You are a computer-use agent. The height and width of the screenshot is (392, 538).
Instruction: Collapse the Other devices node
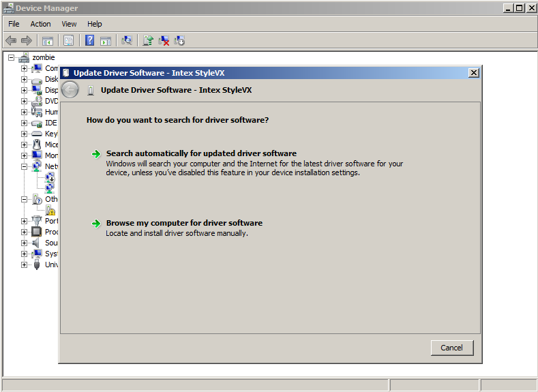tap(24, 199)
